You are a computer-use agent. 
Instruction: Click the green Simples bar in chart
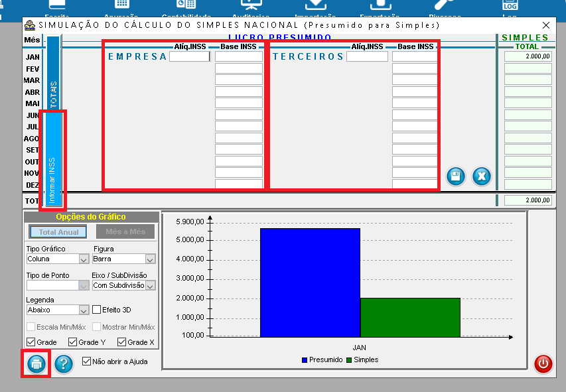[410, 318]
